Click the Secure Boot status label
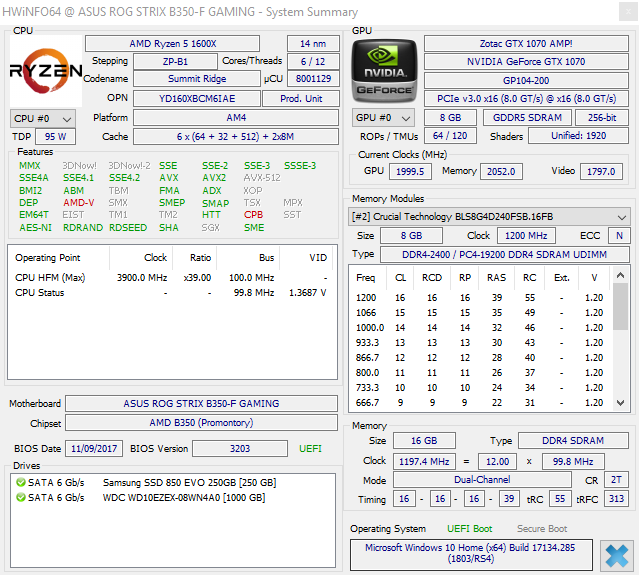639x575 pixels. pos(542,529)
